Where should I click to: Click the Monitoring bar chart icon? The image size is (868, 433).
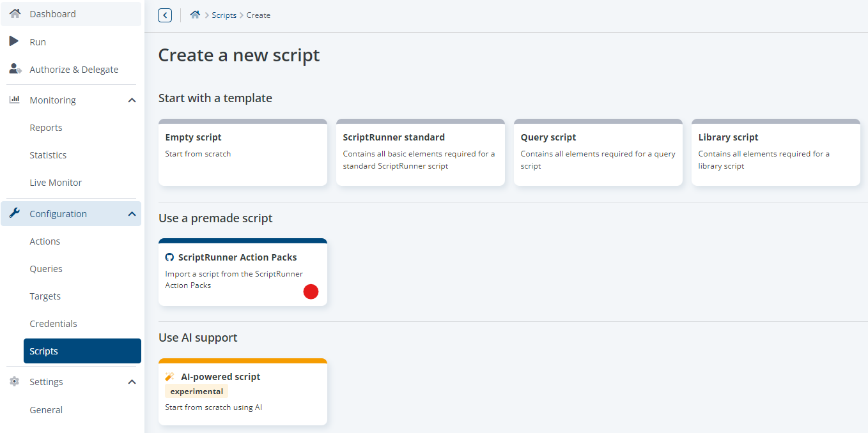click(x=15, y=100)
